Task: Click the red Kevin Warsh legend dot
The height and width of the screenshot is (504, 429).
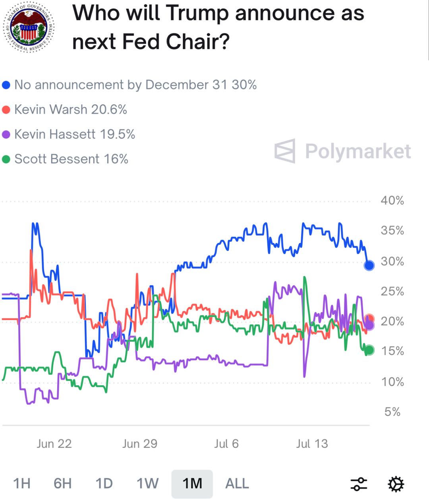Action: [x=6, y=110]
